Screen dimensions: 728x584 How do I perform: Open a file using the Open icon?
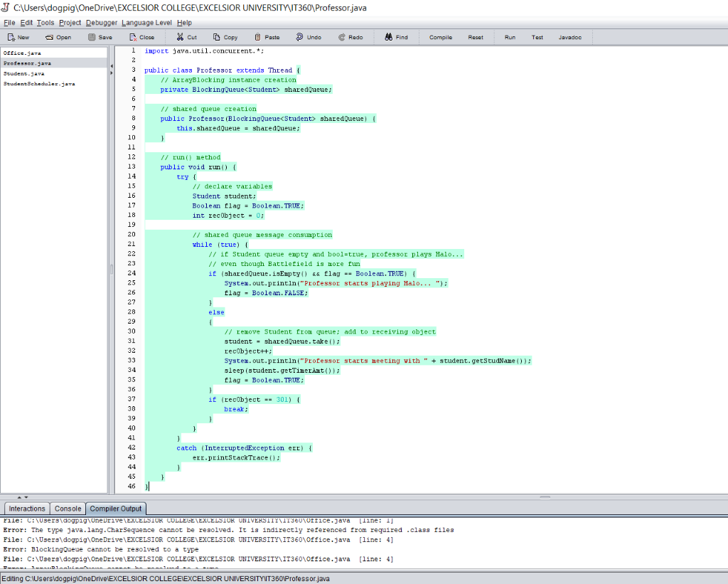pos(57,37)
